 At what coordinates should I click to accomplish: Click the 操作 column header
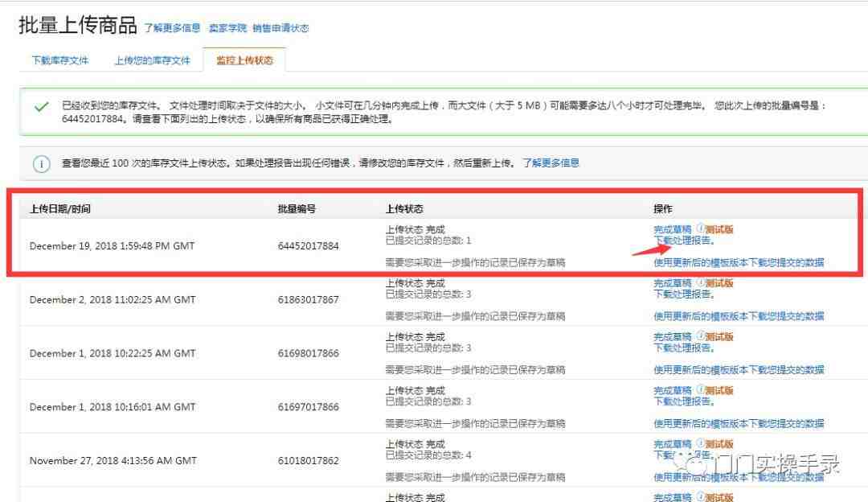(x=662, y=209)
